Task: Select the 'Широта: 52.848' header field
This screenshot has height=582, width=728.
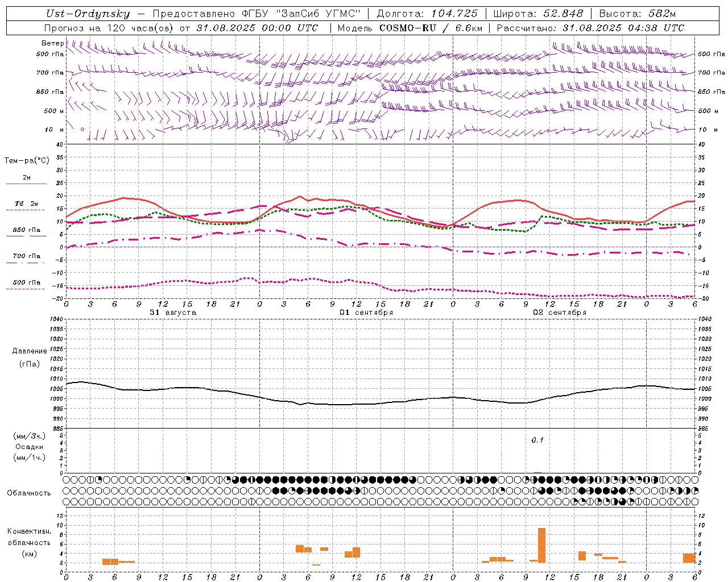Action: pyautogui.click(x=538, y=14)
